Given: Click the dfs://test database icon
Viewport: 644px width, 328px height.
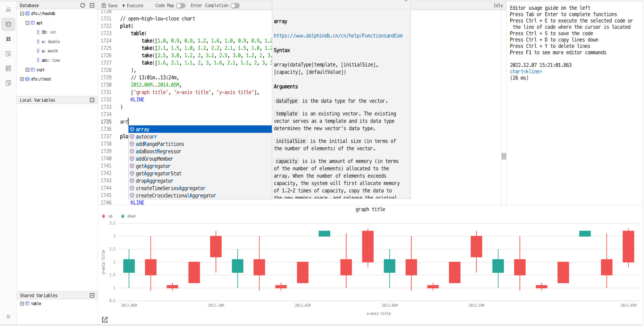Looking at the screenshot, I should point(28,79).
